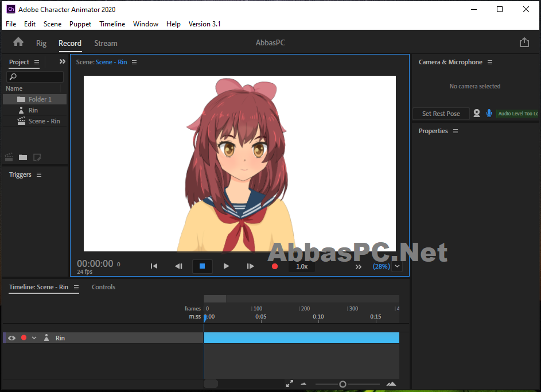Click the Scene - Rin blue link
The width and height of the screenshot is (541, 392).
pos(111,62)
